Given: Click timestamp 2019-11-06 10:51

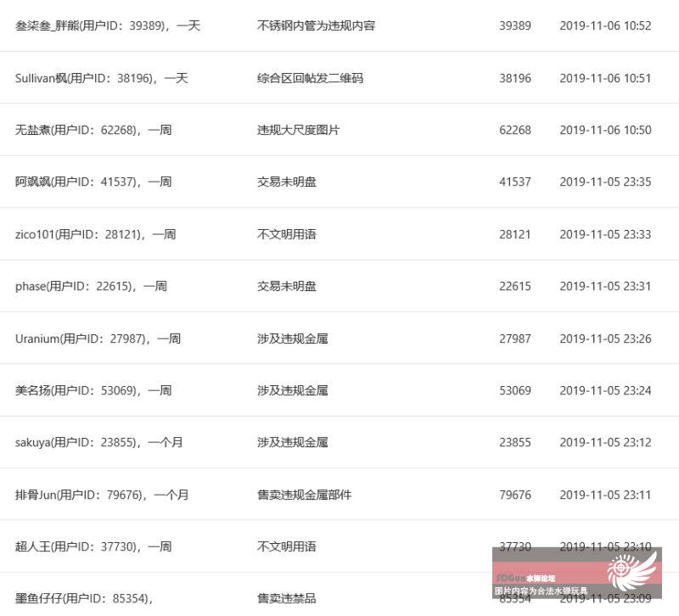Looking at the screenshot, I should pos(605,78).
